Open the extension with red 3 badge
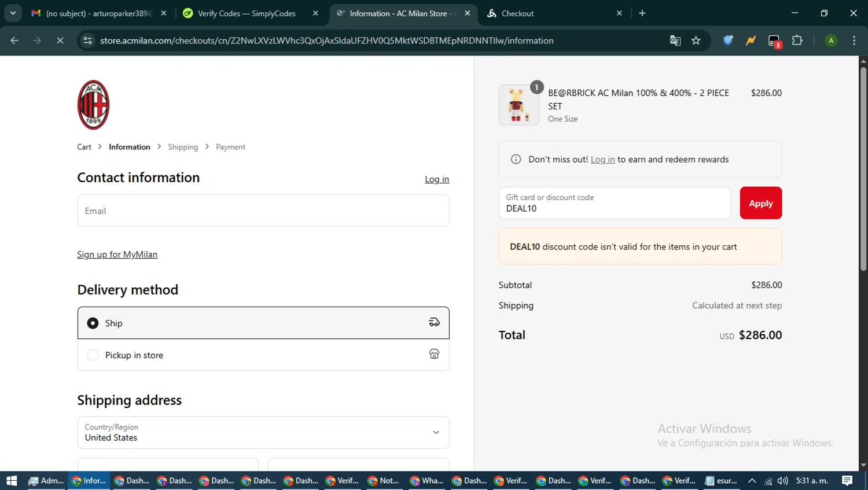 [x=774, y=41]
